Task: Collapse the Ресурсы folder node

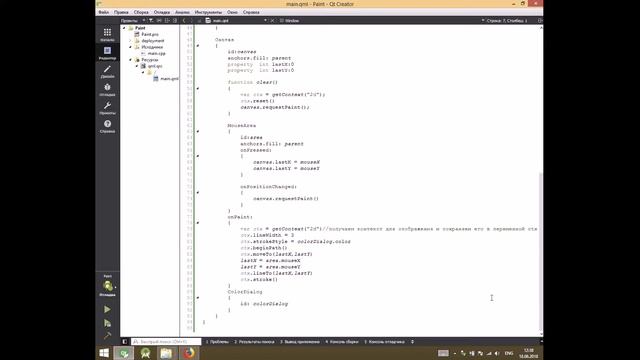Action: (x=131, y=60)
